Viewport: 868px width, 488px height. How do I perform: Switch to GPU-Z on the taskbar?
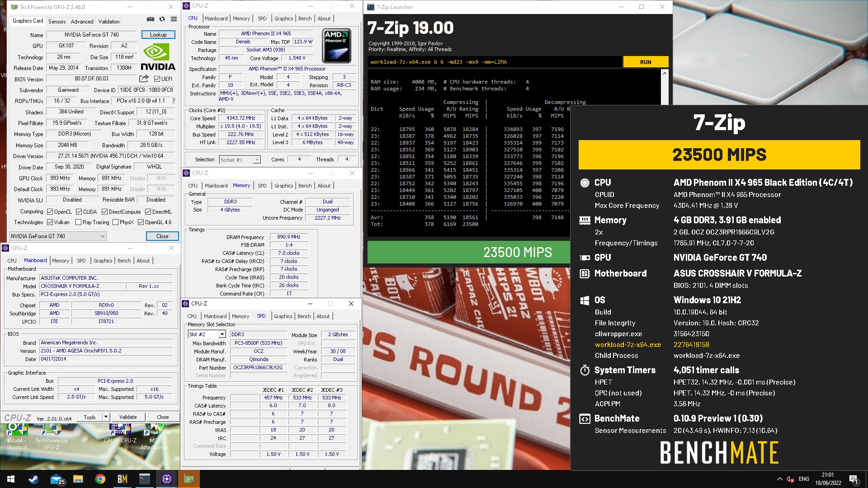pos(189,479)
